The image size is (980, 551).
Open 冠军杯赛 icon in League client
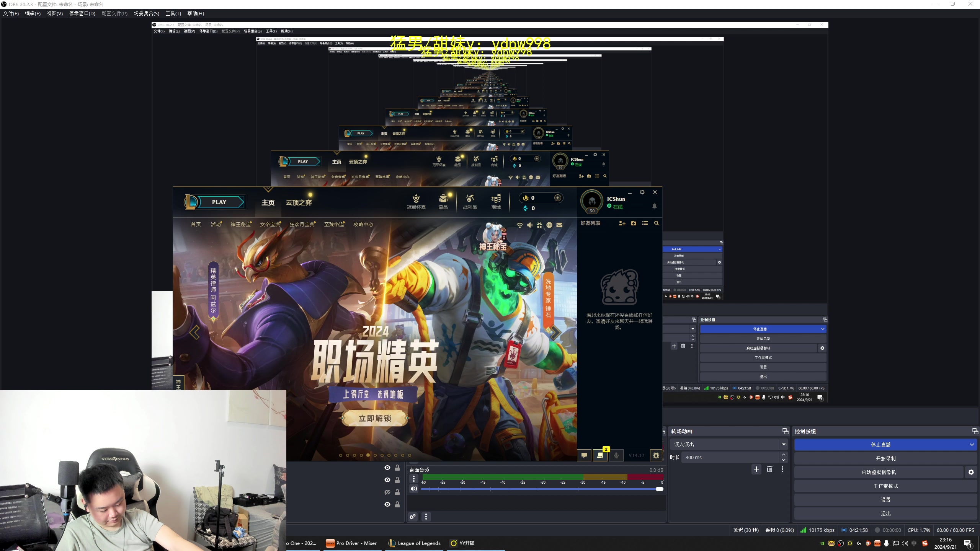tap(416, 202)
